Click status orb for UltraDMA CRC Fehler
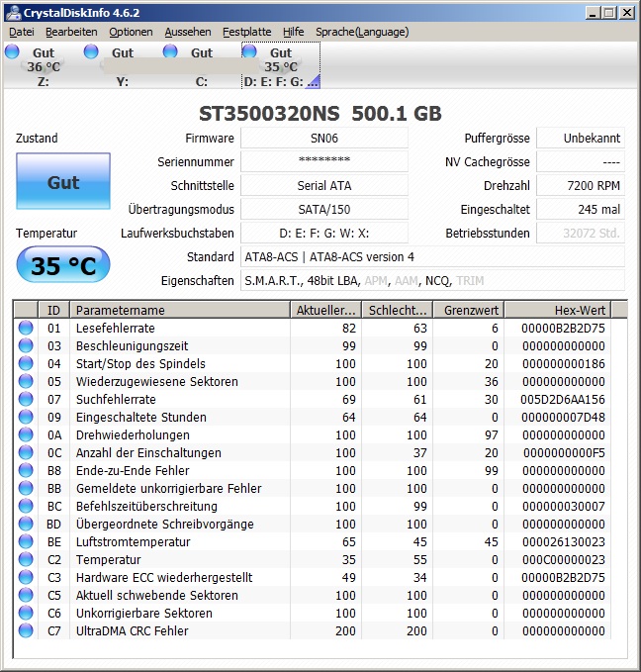Screen dimensions: 641x672 (x=26, y=630)
